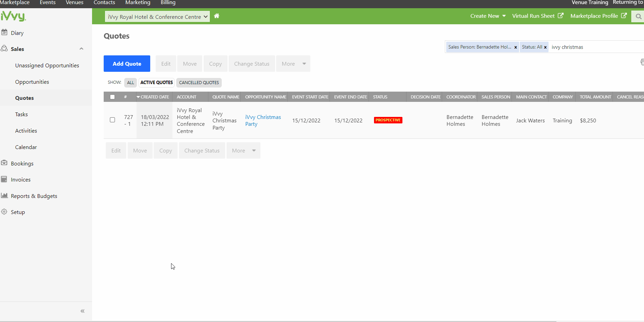Click the bottom Copy button
This screenshot has height=322, width=644.
pyautogui.click(x=166, y=150)
